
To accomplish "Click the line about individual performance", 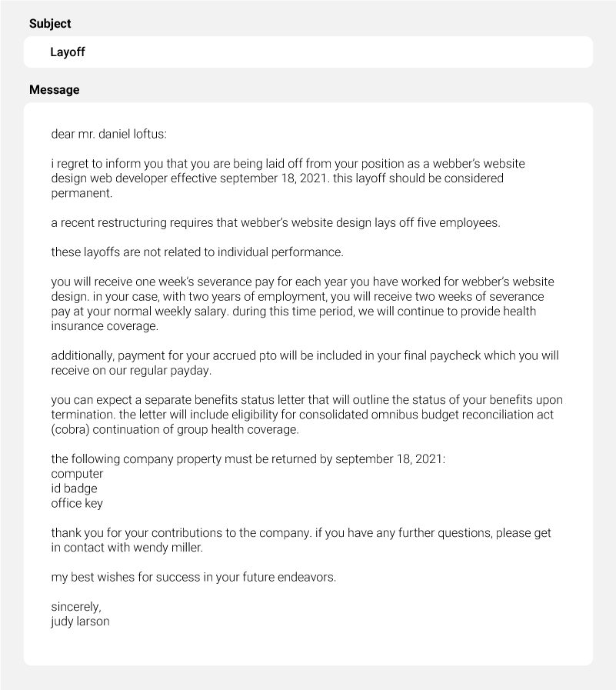I will [197, 252].
